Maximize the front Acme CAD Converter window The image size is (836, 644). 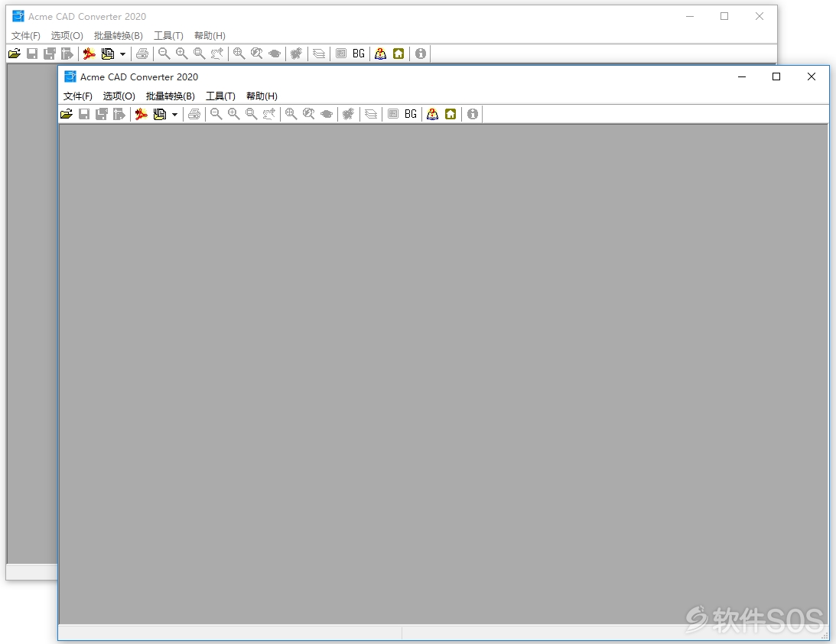point(776,76)
